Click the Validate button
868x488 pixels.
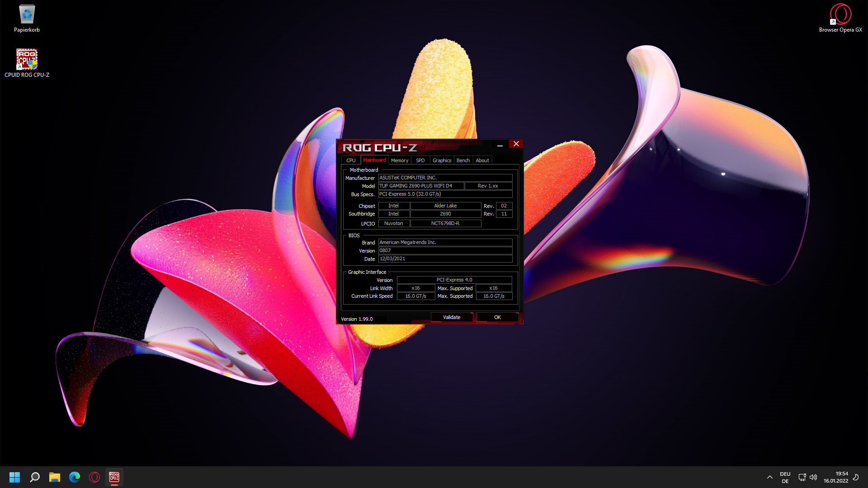452,317
